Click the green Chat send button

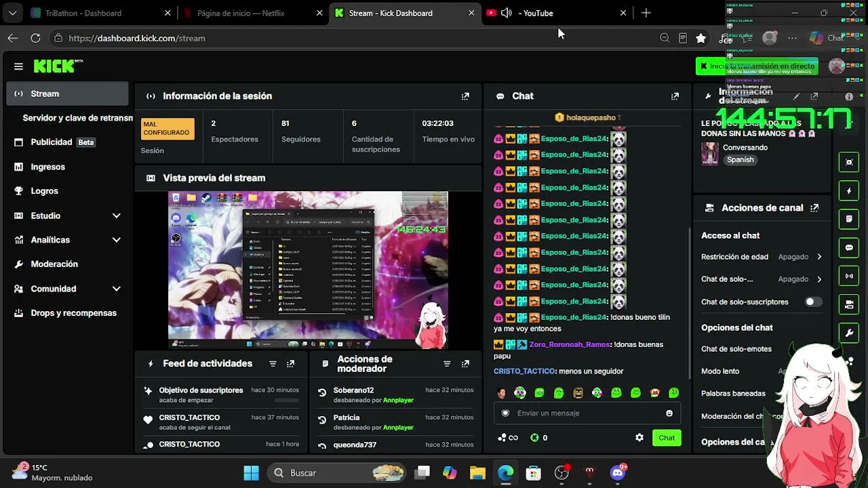tap(667, 438)
